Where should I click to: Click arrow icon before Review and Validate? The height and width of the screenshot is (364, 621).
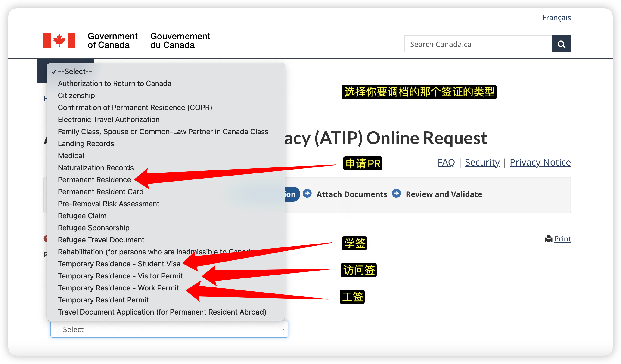click(x=396, y=193)
